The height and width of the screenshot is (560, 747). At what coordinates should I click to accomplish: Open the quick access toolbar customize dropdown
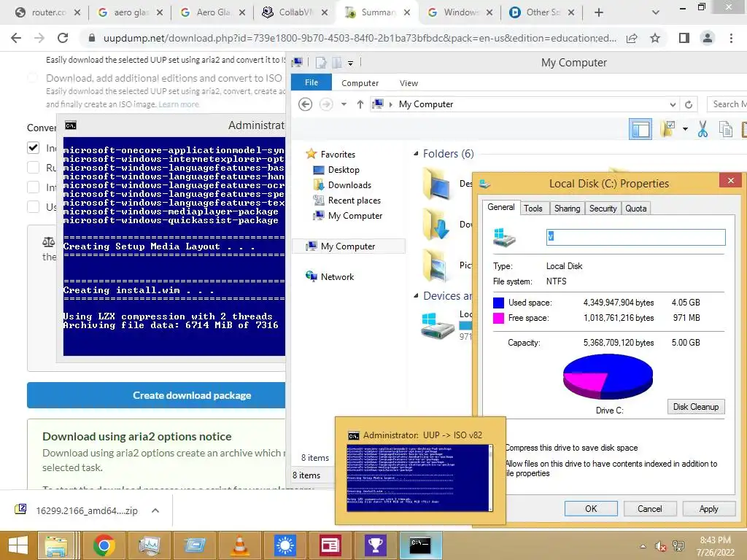pos(350,63)
